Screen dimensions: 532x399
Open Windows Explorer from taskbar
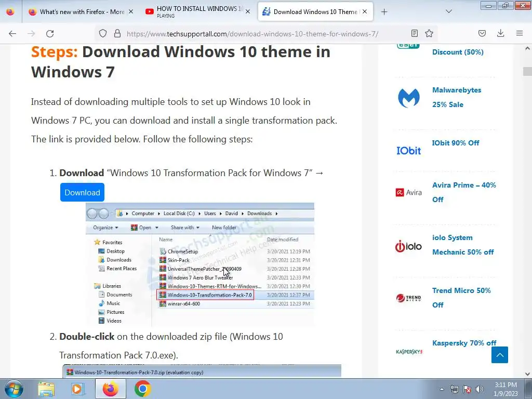tap(46, 389)
